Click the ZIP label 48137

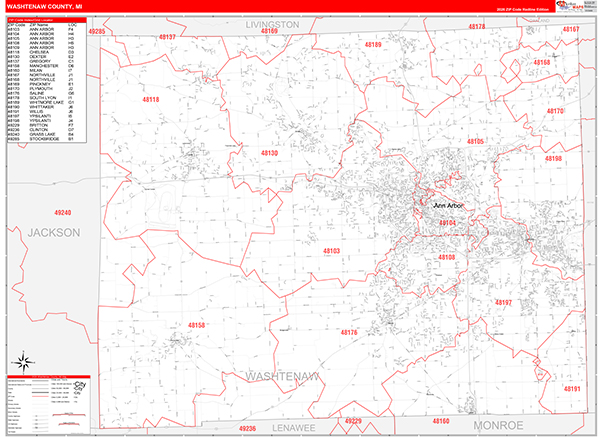tap(167, 37)
